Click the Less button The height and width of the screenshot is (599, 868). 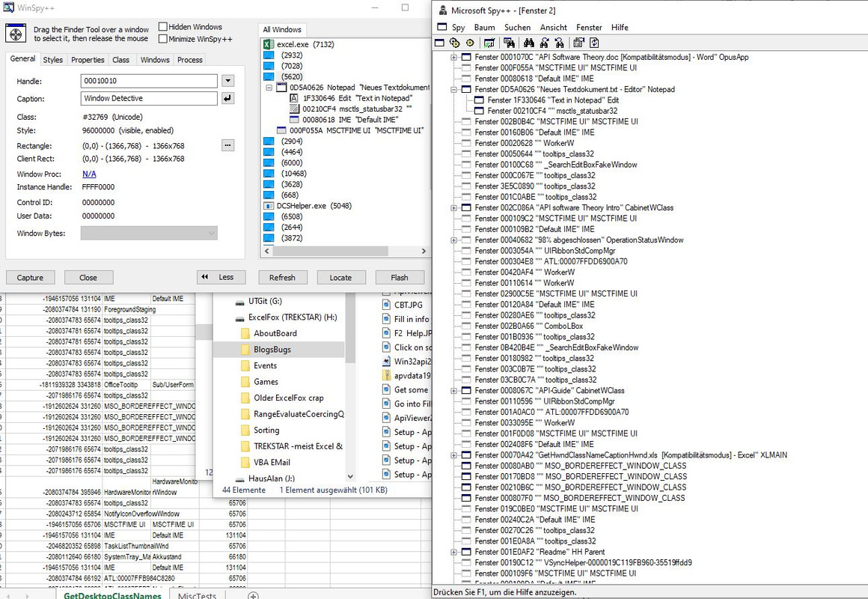221,277
